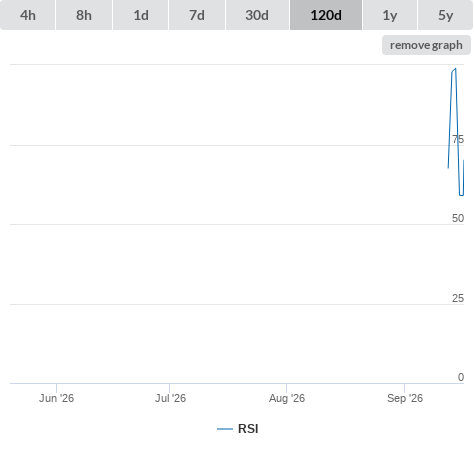The width and height of the screenshot is (474, 455).
Task: Show the 1y time range
Action: (390, 15)
